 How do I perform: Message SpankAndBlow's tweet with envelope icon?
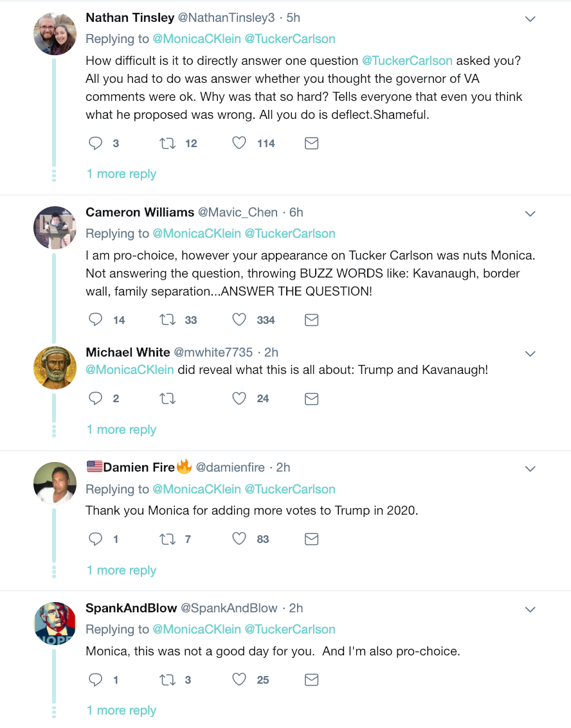click(311, 680)
